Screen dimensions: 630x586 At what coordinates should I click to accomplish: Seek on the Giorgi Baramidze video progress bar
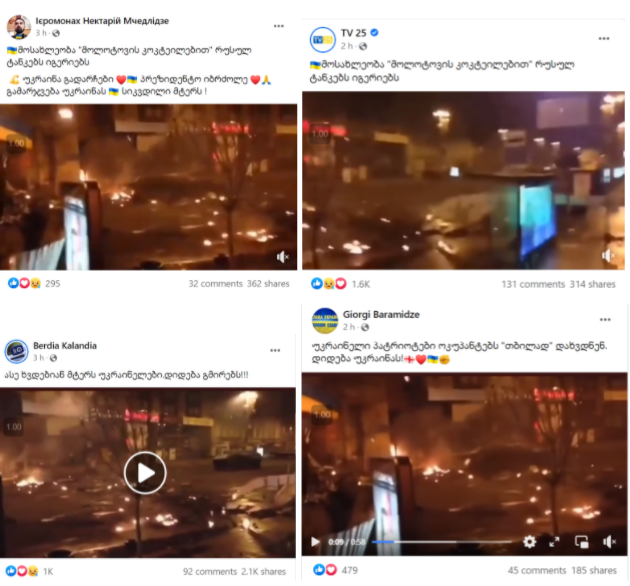click(x=442, y=542)
